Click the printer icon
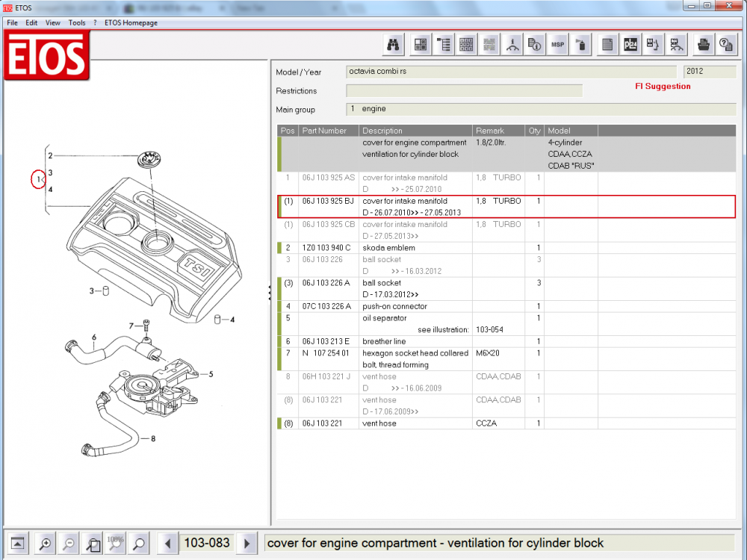 703,45
